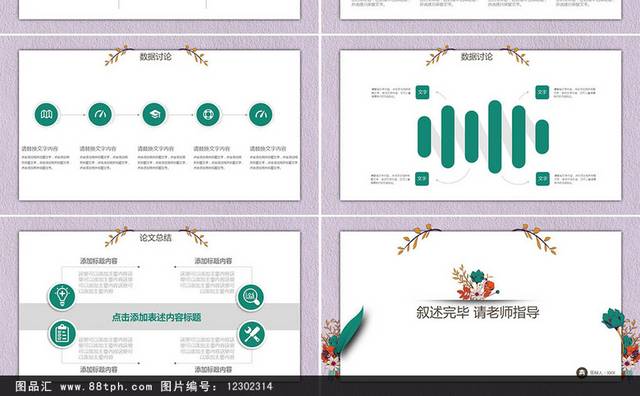
Task: Click the open map icon in timeline
Action: click(x=47, y=115)
